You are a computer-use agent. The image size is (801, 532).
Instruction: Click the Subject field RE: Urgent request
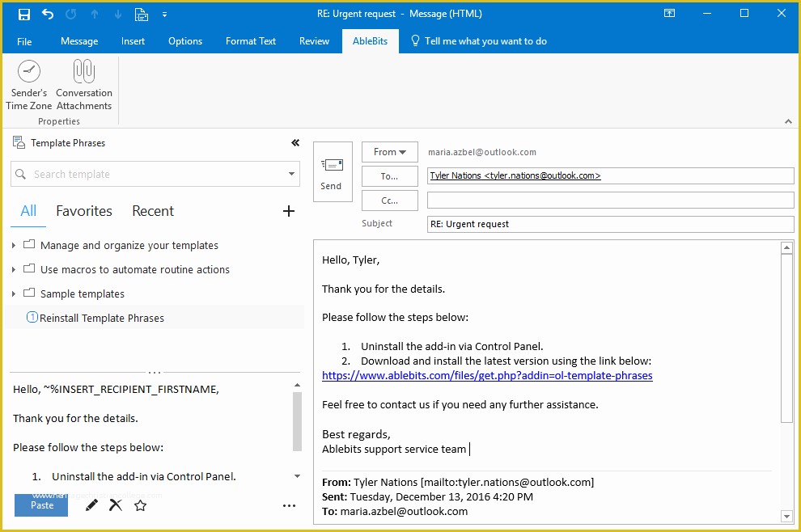pyautogui.click(x=610, y=224)
